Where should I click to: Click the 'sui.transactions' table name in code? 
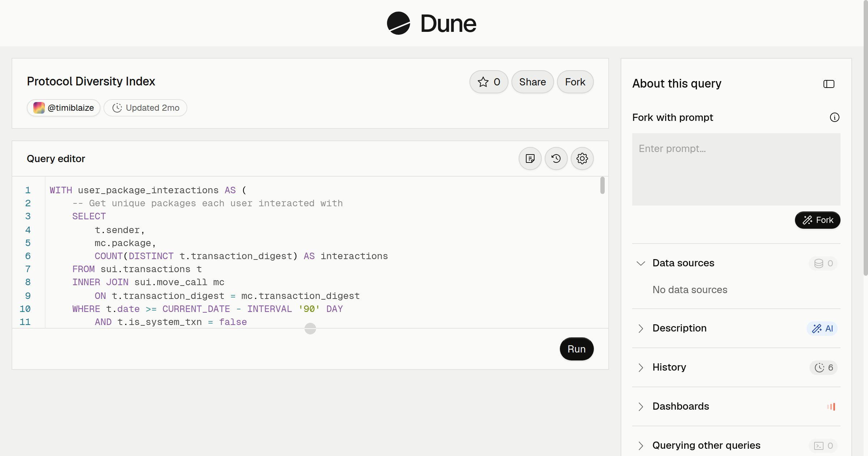pos(145,269)
